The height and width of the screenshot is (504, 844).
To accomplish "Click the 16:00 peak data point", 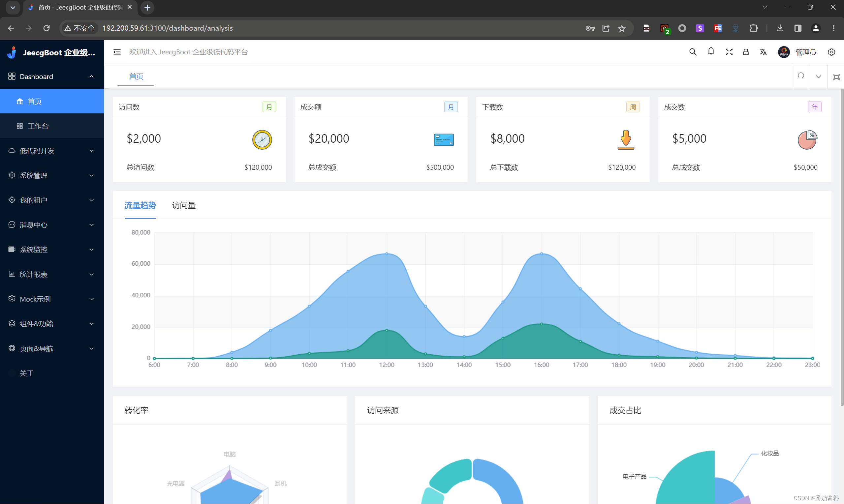I will click(542, 254).
